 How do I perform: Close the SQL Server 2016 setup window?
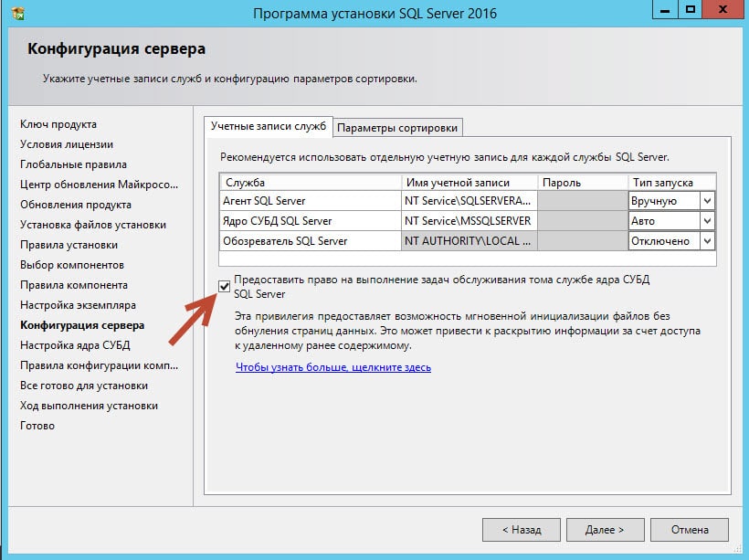pyautogui.click(x=723, y=10)
